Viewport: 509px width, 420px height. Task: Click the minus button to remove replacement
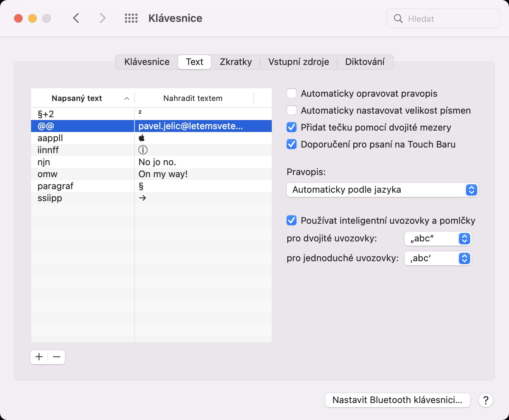click(56, 357)
